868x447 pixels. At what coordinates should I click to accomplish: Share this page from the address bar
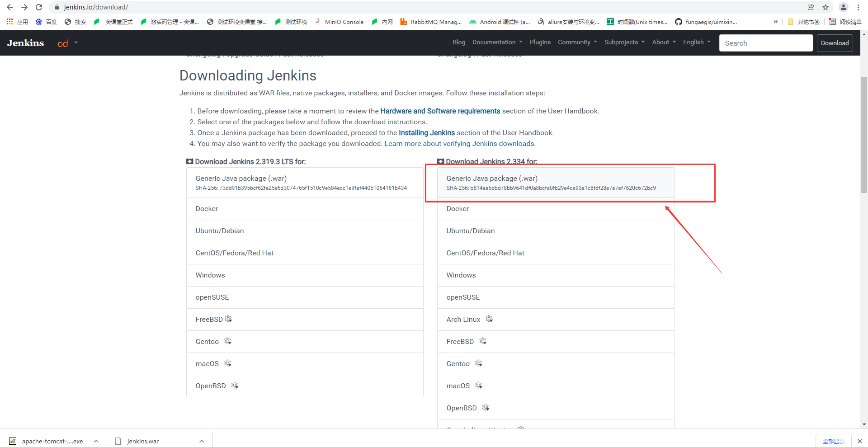point(811,7)
